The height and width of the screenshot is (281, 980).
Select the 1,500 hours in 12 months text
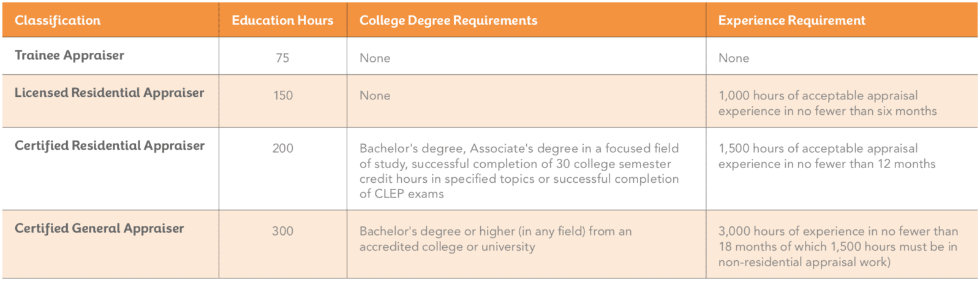click(827, 156)
